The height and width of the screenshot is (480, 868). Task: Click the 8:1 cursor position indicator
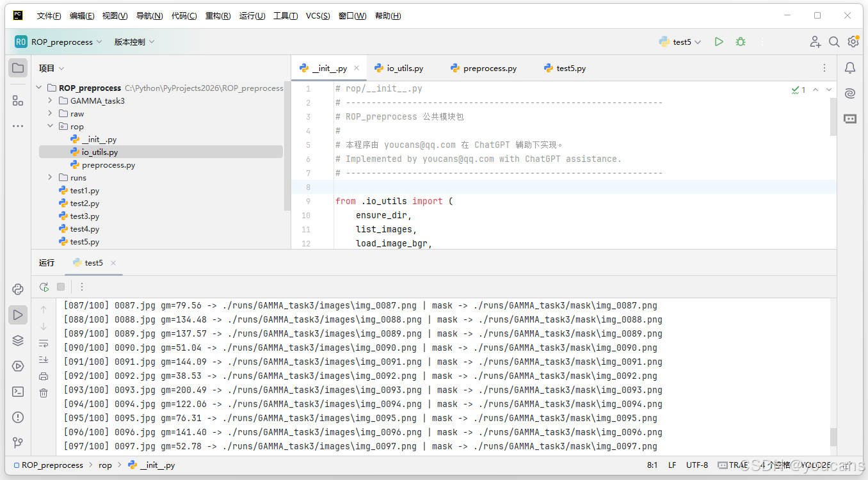[652, 465]
